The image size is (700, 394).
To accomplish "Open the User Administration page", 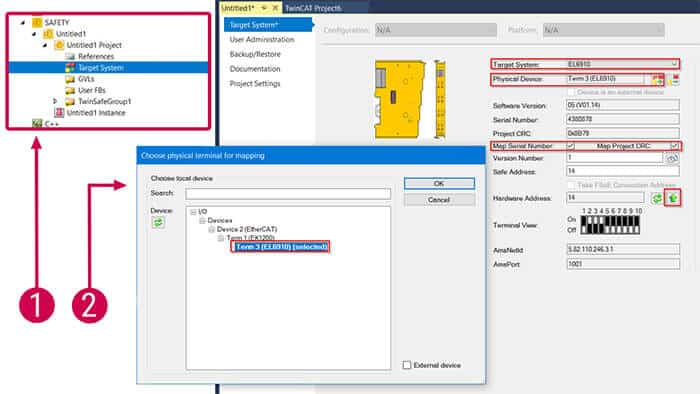I will [x=262, y=40].
